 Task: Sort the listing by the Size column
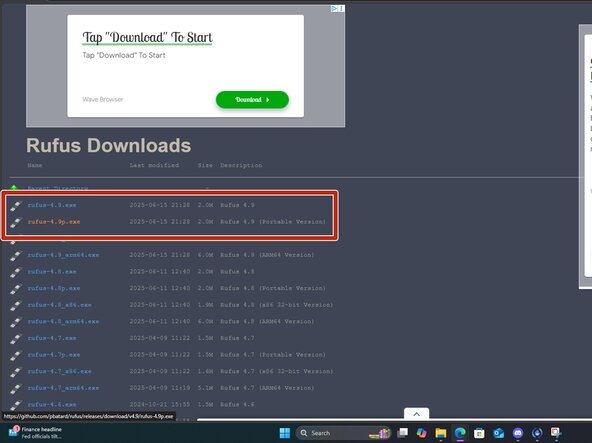point(205,165)
